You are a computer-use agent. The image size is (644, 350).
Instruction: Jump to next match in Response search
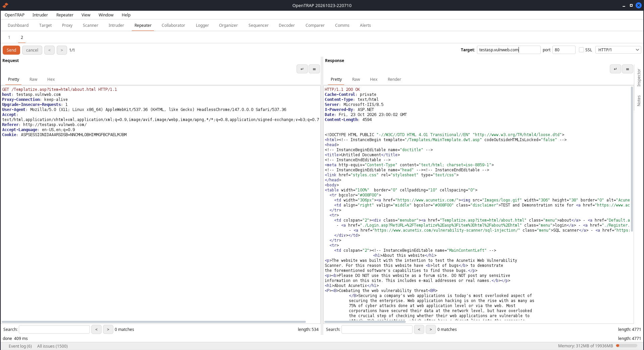click(x=431, y=330)
